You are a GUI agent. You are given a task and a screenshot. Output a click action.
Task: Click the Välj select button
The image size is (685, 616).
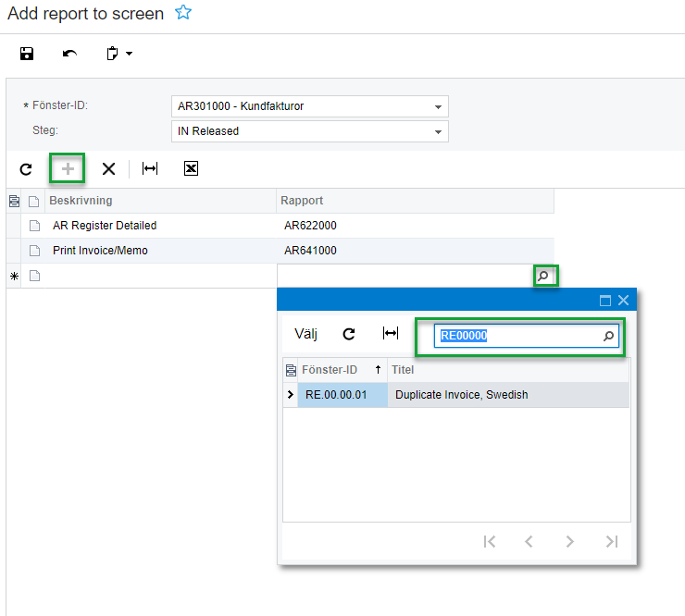(305, 334)
